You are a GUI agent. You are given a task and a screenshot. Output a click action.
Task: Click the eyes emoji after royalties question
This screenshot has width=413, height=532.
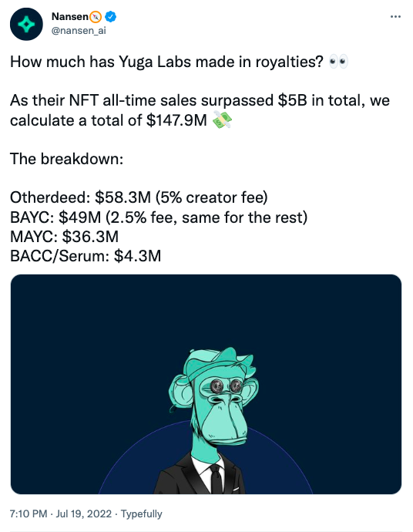[339, 62]
